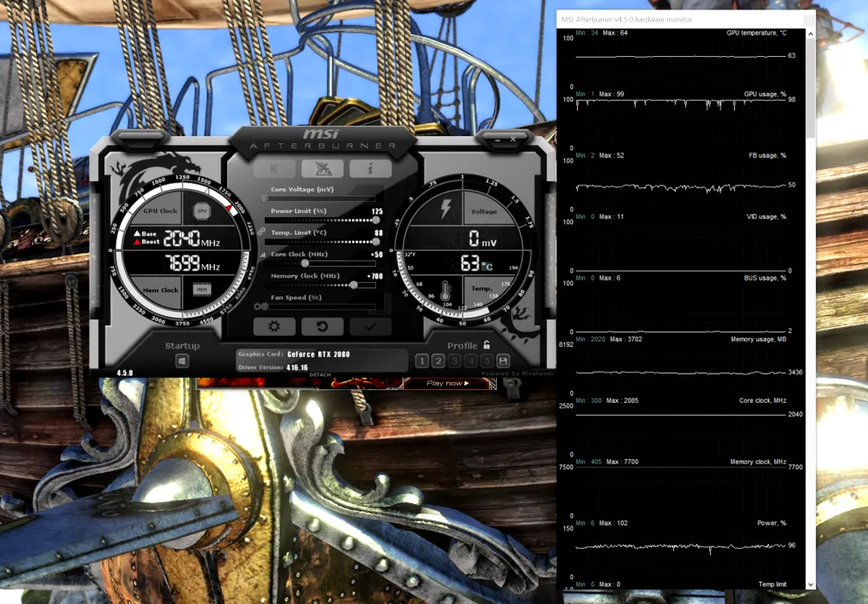Click the link icon beside Temp. Limit
Image resolution: width=868 pixels, height=604 pixels.
click(x=261, y=233)
